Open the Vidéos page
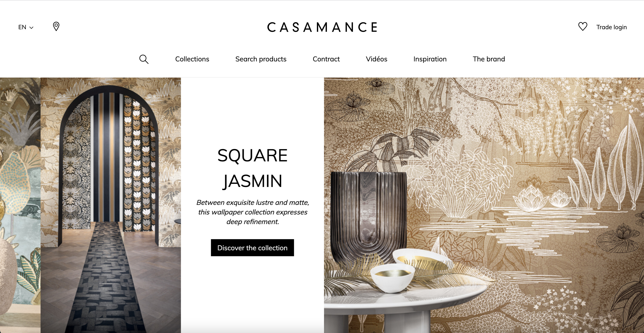The height and width of the screenshot is (333, 644). tap(377, 59)
